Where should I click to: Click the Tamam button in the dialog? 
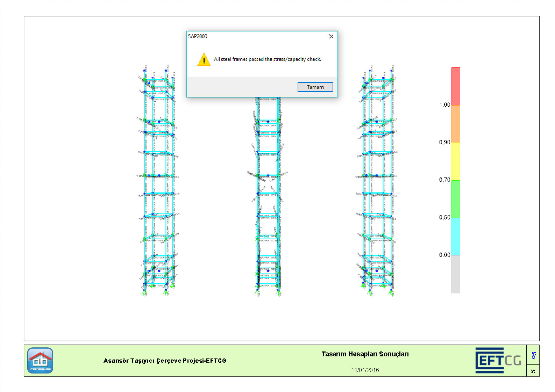pyautogui.click(x=315, y=87)
